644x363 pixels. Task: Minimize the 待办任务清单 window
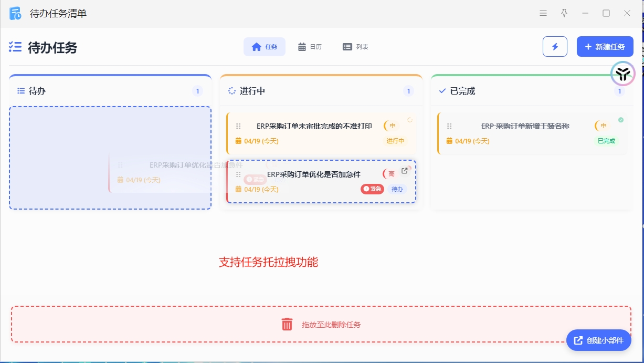(x=585, y=13)
